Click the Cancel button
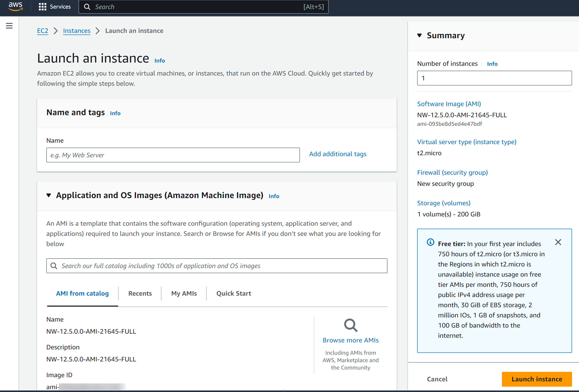 (437, 379)
